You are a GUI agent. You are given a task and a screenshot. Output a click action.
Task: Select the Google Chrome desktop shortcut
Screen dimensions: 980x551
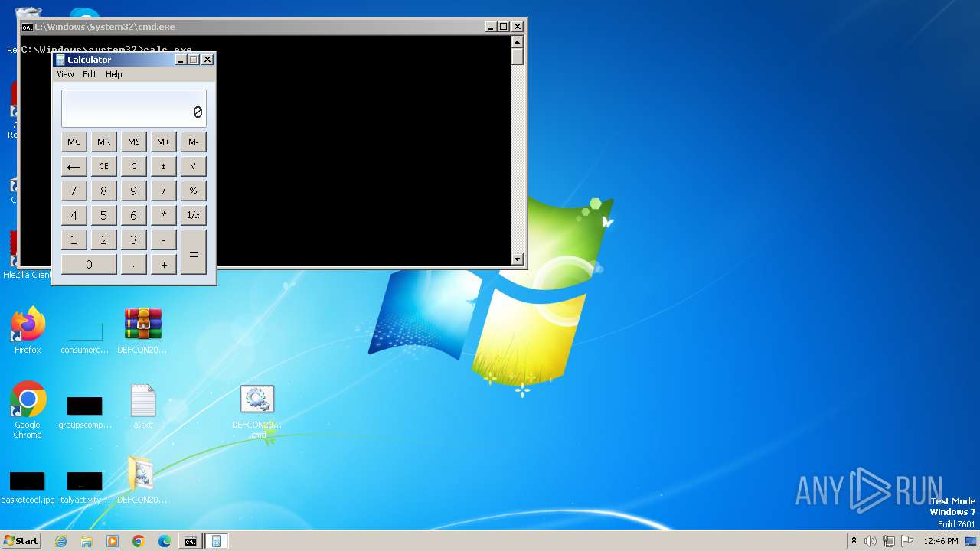[x=28, y=410]
